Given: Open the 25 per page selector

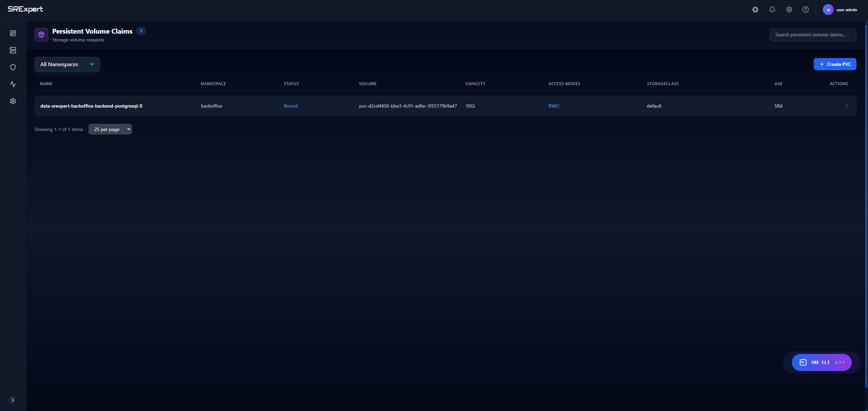Looking at the screenshot, I should [x=110, y=129].
